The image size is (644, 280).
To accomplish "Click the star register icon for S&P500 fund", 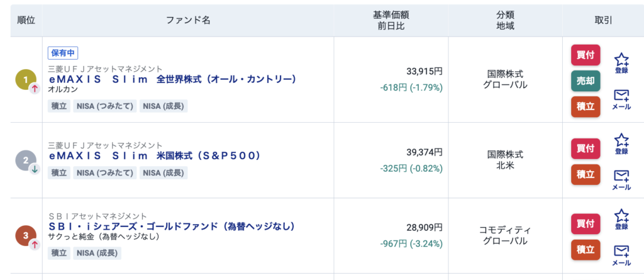I will click(621, 143).
